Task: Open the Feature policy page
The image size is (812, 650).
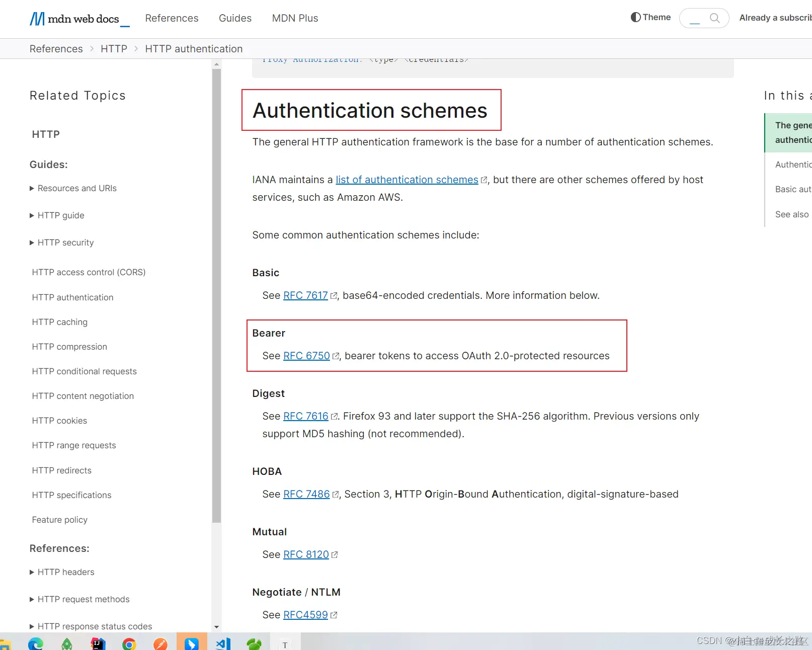Action: coord(59,520)
